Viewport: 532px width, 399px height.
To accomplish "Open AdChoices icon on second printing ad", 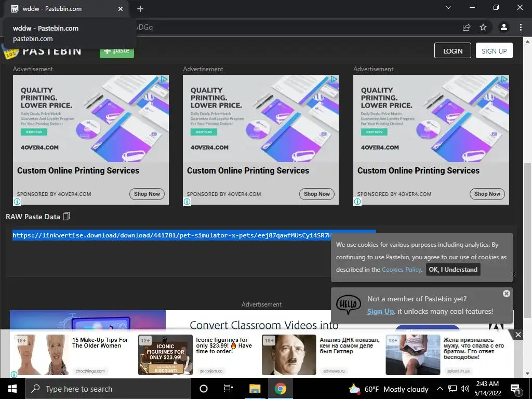I will tap(334, 79).
